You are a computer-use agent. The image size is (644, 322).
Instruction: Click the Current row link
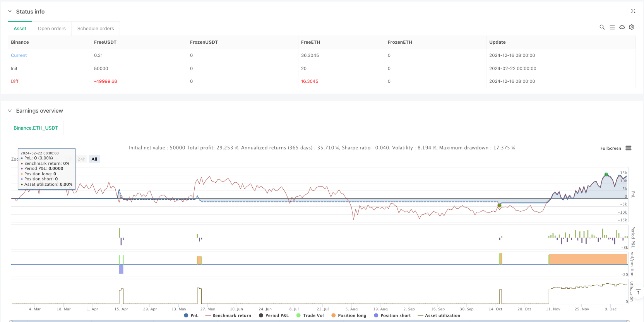point(19,55)
